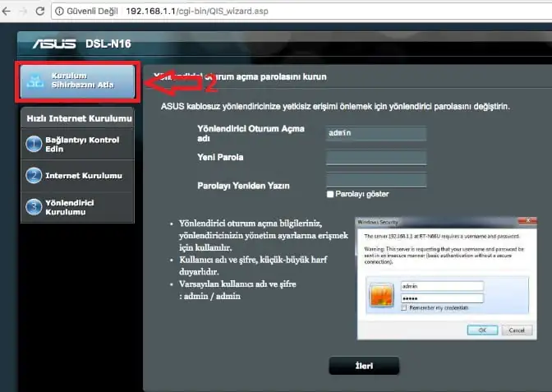The height and width of the screenshot is (392, 552).
Task: Click the admin login name field
Action: (376, 133)
